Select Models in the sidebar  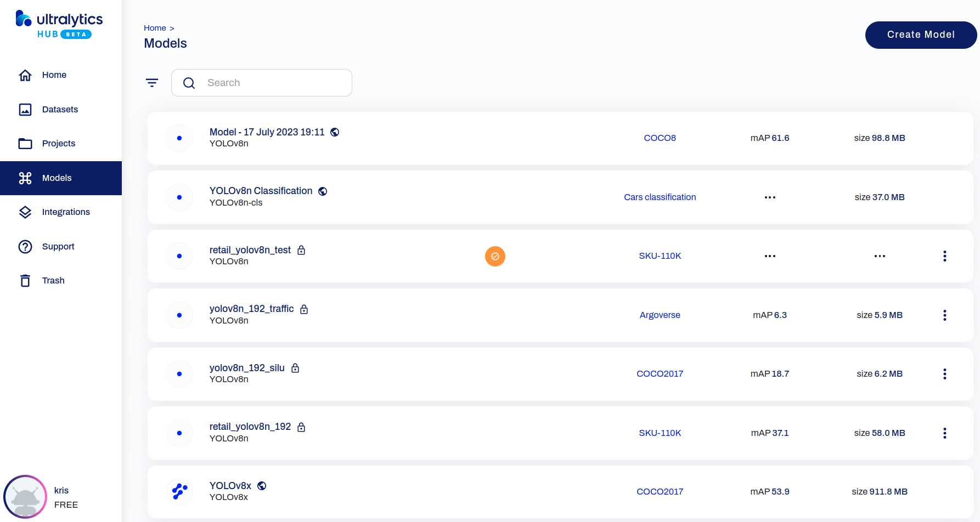point(61,178)
